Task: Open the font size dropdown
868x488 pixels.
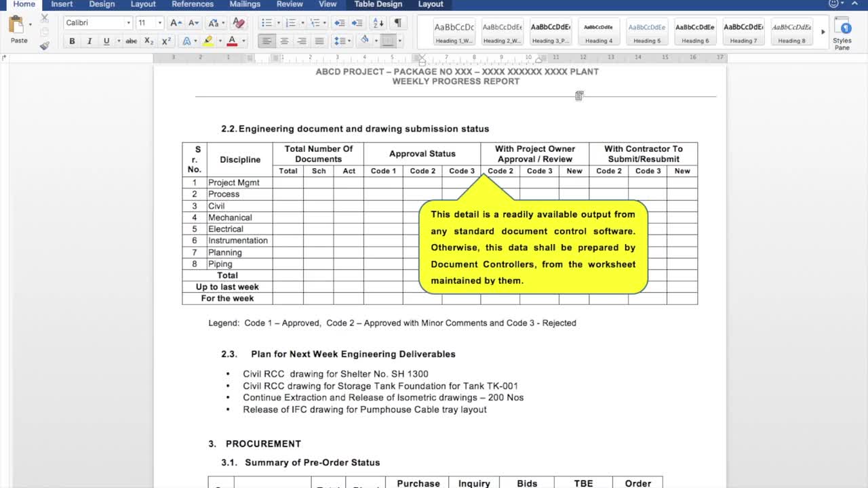Action: [159, 23]
